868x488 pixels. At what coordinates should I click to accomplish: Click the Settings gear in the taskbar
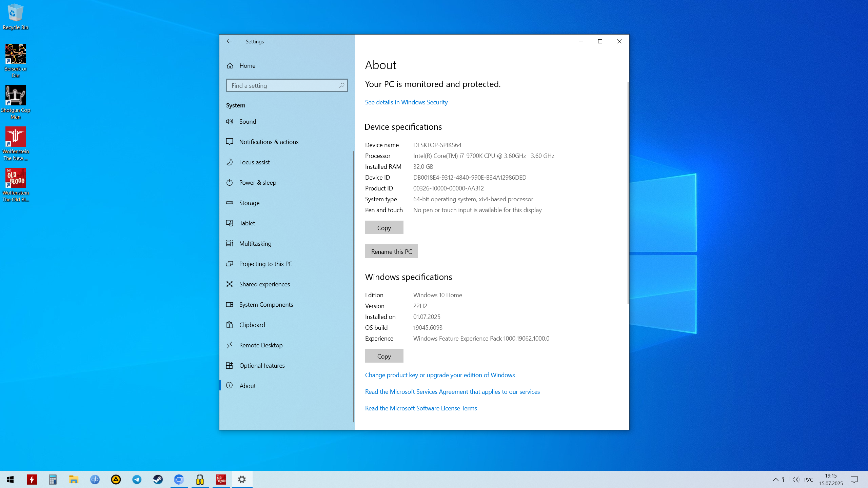tap(242, 480)
